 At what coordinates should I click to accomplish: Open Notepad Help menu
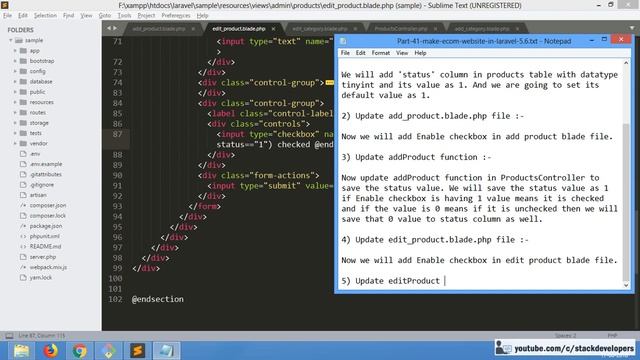click(x=420, y=53)
